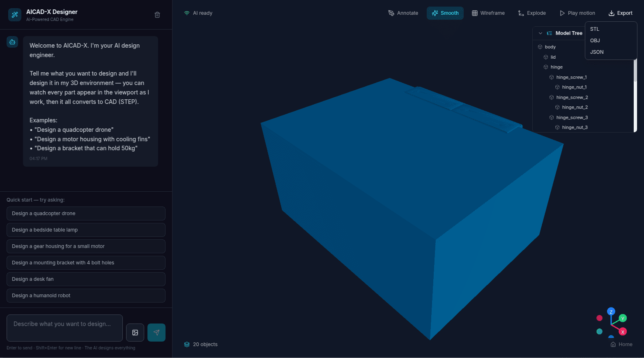Click Design a mounting bracket suggestion
644x358 pixels.
(x=86, y=263)
